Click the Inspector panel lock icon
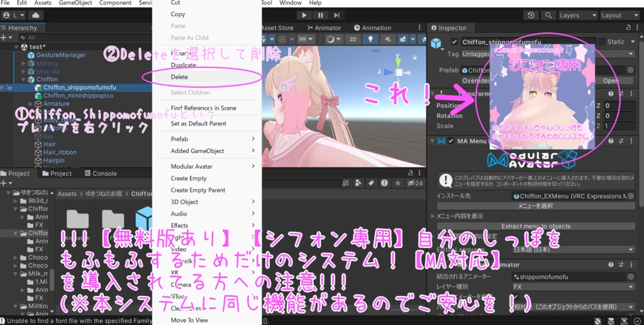The image size is (644, 325). coord(628,28)
